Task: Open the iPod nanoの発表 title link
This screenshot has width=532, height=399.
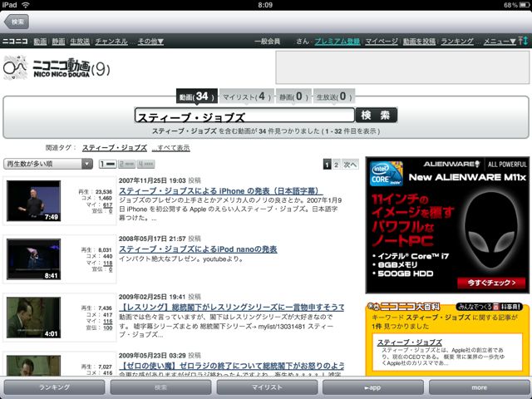Action: coord(198,249)
